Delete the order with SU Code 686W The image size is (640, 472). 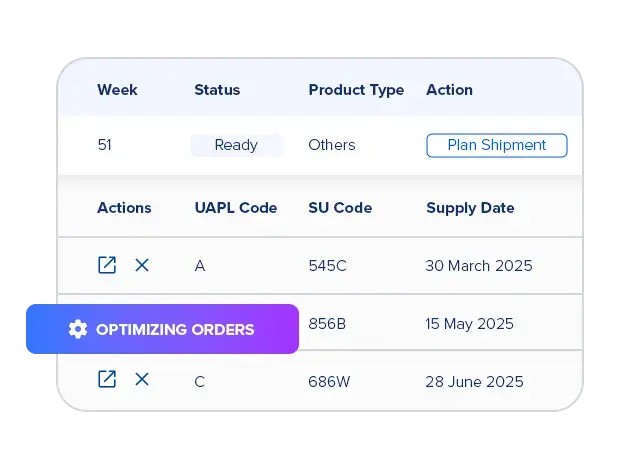[142, 379]
